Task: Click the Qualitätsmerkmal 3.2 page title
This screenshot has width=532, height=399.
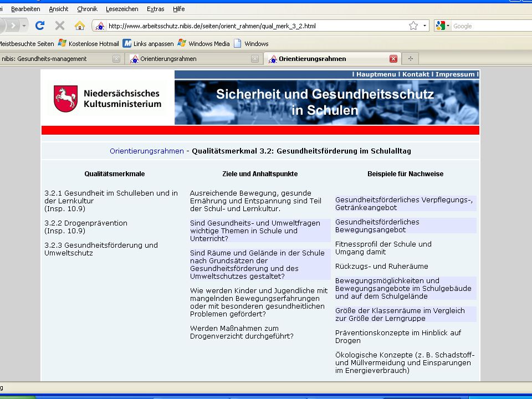Action: tap(301, 151)
